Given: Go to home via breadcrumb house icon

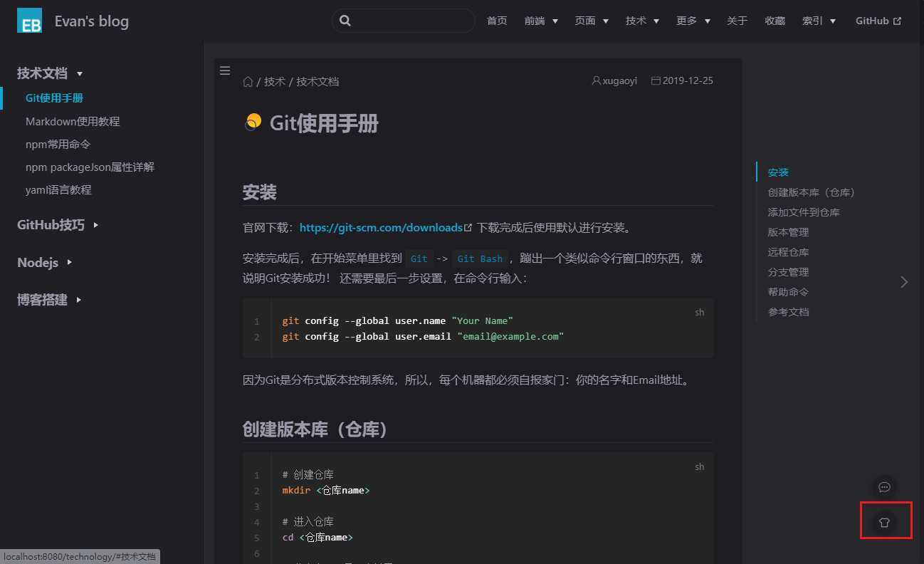Looking at the screenshot, I should pos(248,81).
